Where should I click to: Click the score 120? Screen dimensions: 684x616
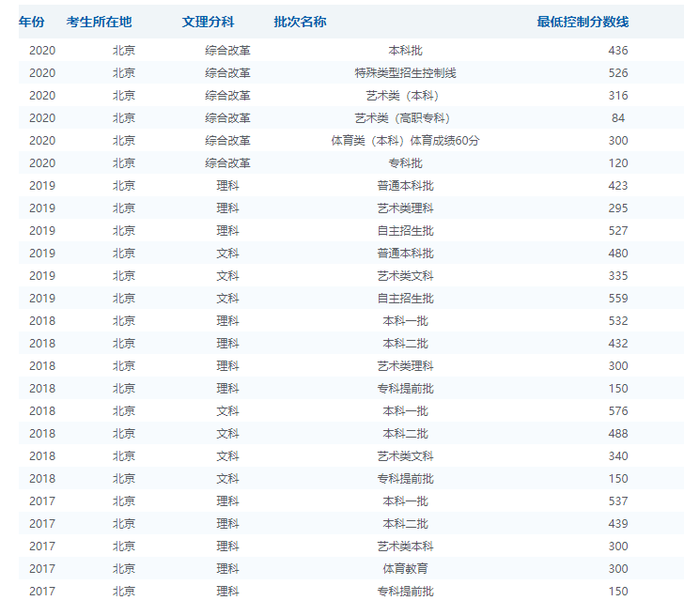click(x=618, y=163)
